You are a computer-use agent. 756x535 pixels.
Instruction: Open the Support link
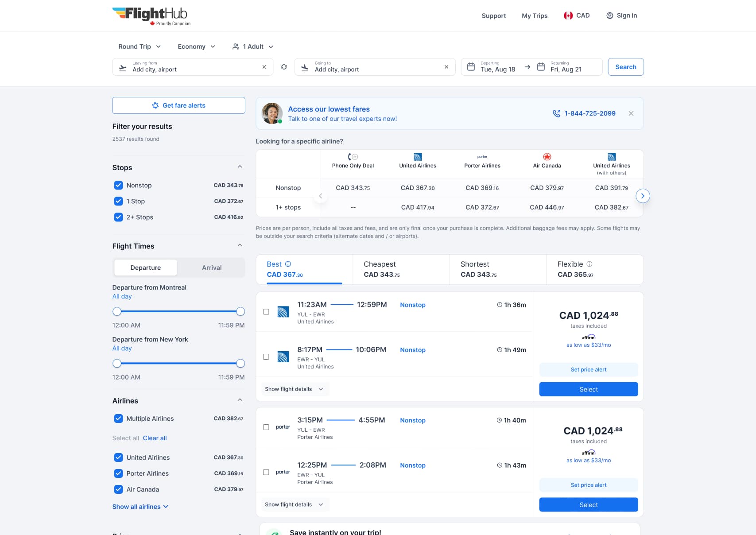pyautogui.click(x=494, y=16)
